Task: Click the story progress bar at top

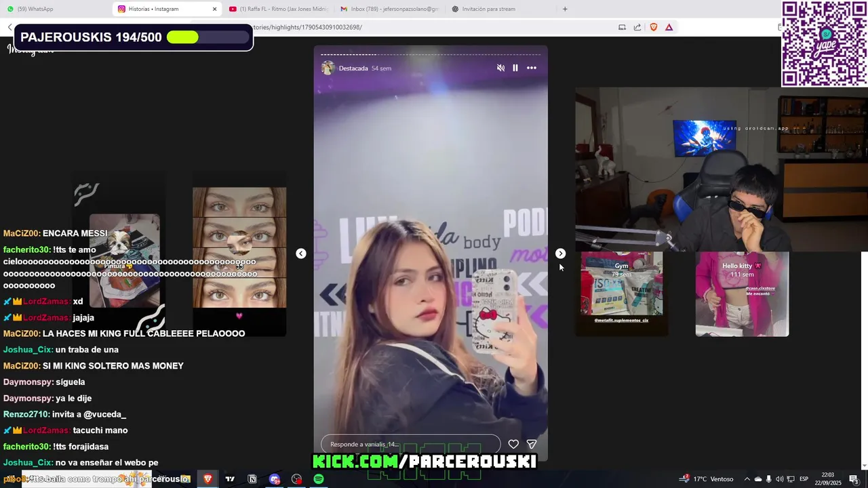Action: (x=431, y=54)
